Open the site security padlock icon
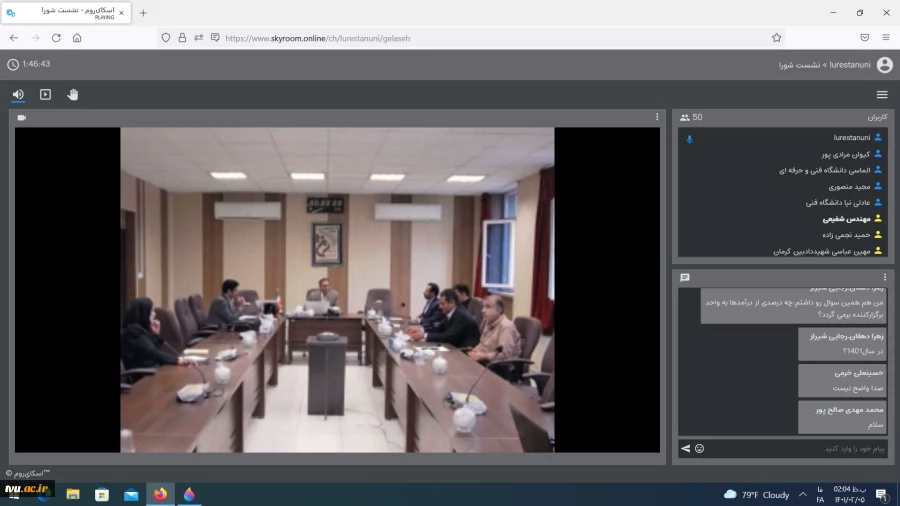The image size is (900, 506). pyautogui.click(x=182, y=38)
